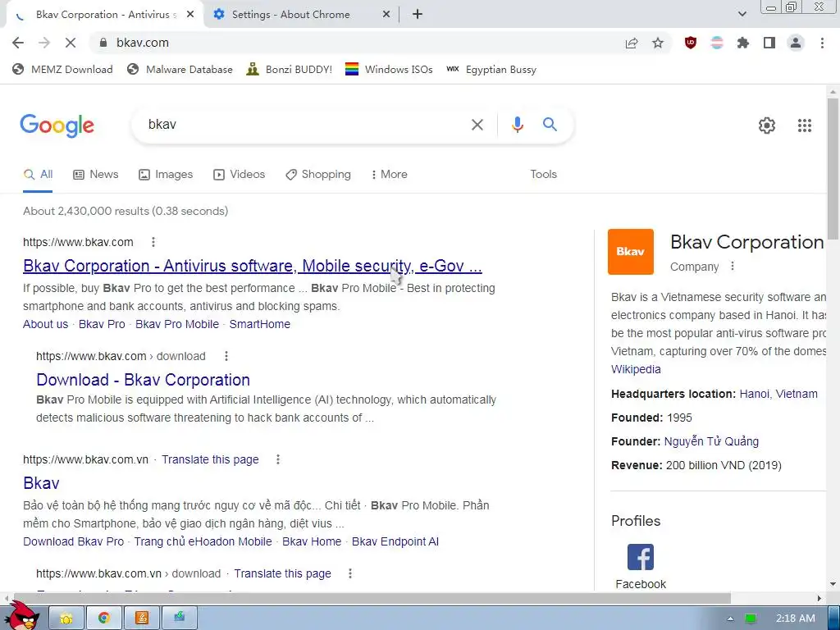Show Videos search results
Viewport: 840px width, 630px height.
point(239,175)
